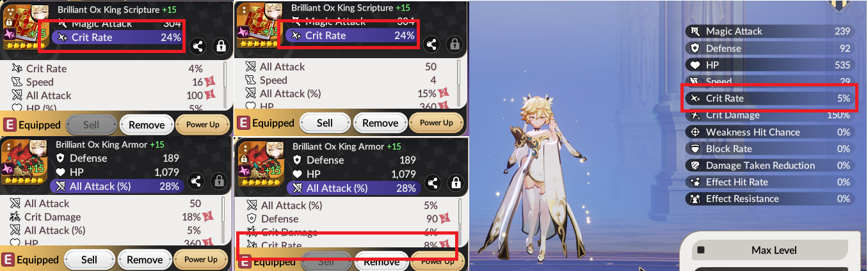The width and height of the screenshot is (868, 271).
Task: Toggle lock icon on Scripture panel showing Speed 16
Action: (x=221, y=46)
